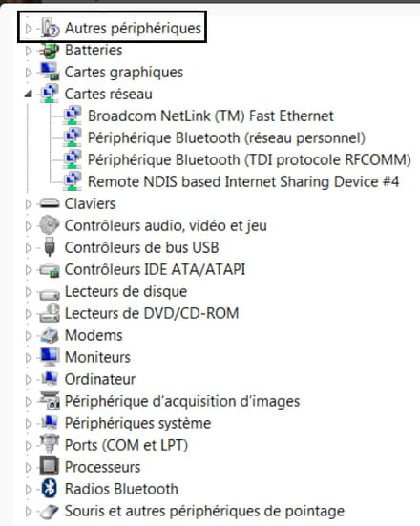Select Périphérique Bluetooth (TDI protocole RFCOMM)

click(249, 159)
